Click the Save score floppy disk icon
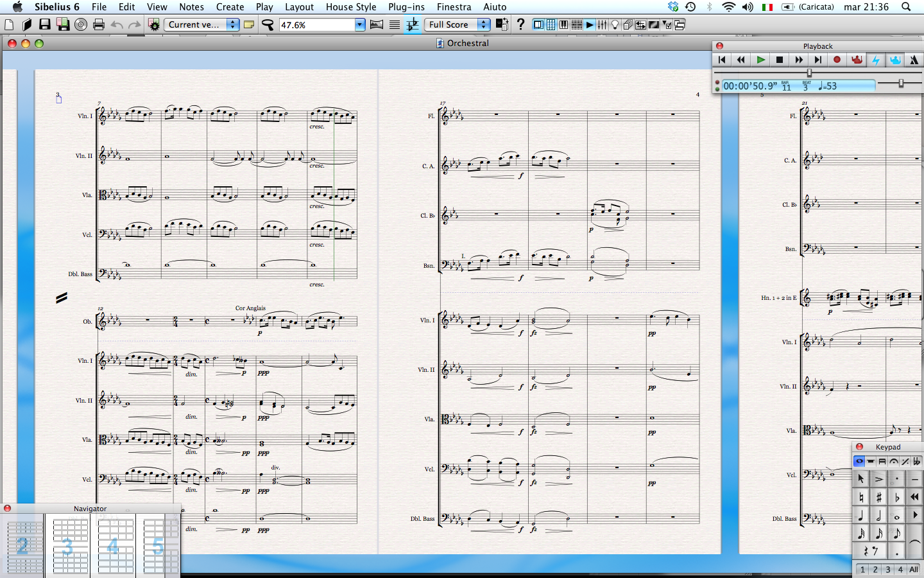 (44, 24)
